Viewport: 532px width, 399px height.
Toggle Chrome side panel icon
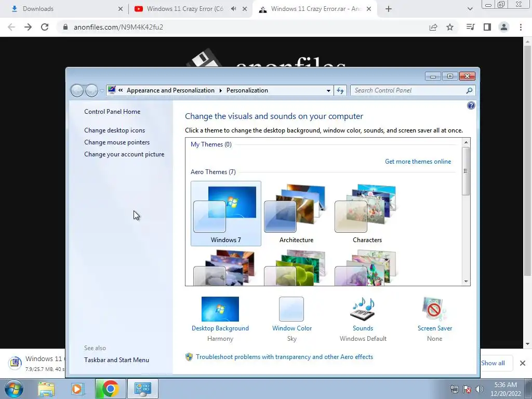tap(487, 27)
